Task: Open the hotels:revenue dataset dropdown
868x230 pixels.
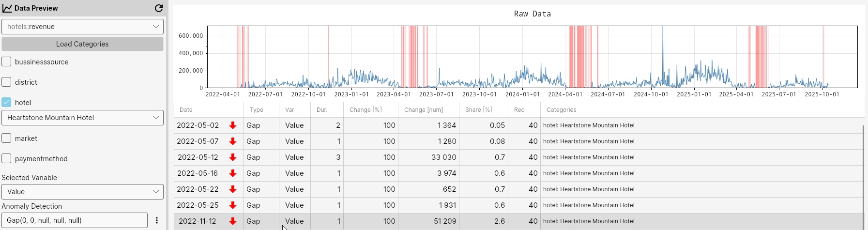Action: tap(82, 27)
